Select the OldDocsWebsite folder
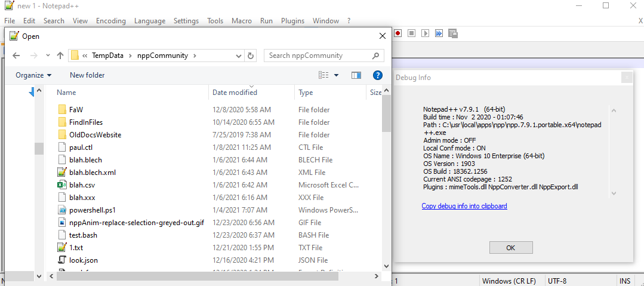Viewport: 644px width, 286px height. 95,135
